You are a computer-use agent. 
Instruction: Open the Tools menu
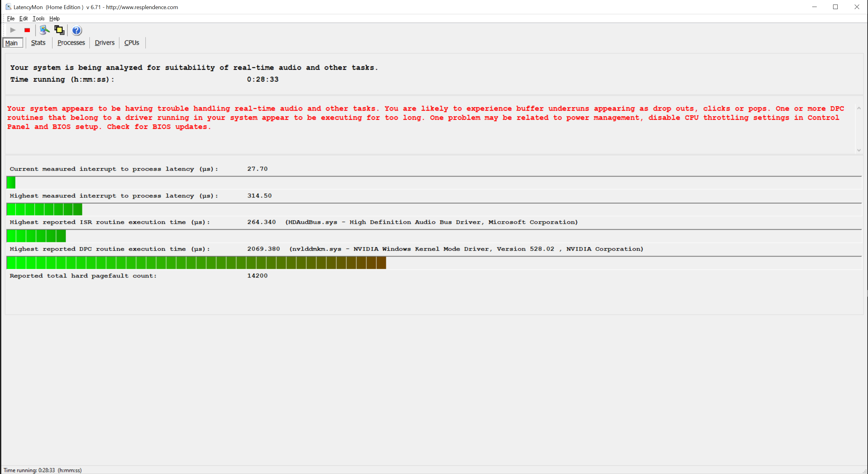(39, 18)
